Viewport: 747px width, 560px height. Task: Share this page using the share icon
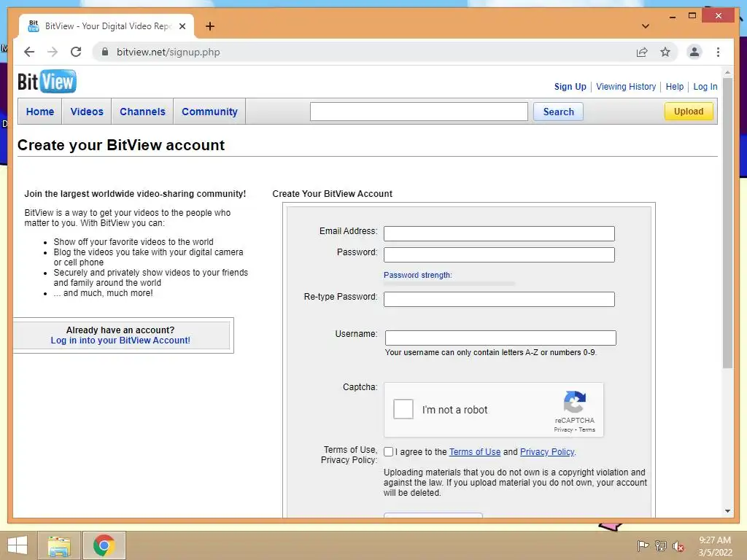click(642, 52)
